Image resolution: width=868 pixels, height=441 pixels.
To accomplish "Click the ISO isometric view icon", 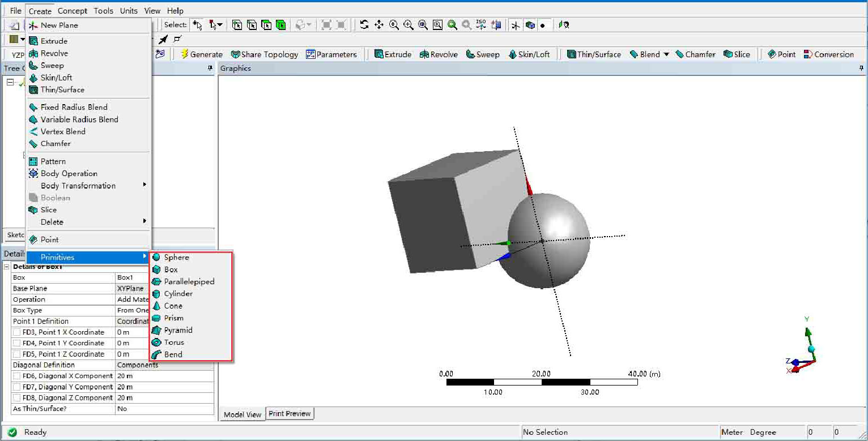I will click(481, 25).
